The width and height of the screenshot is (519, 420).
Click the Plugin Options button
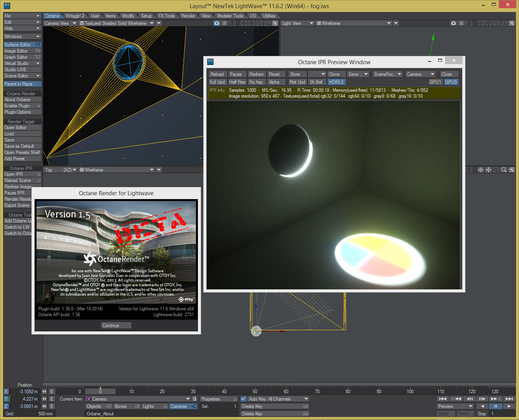[23, 112]
